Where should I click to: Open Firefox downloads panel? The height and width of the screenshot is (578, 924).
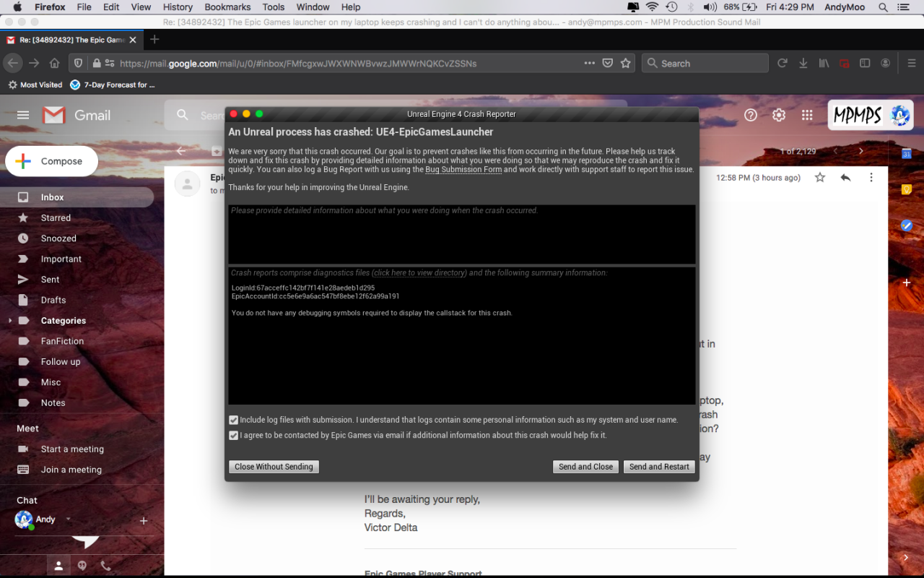pyautogui.click(x=803, y=64)
